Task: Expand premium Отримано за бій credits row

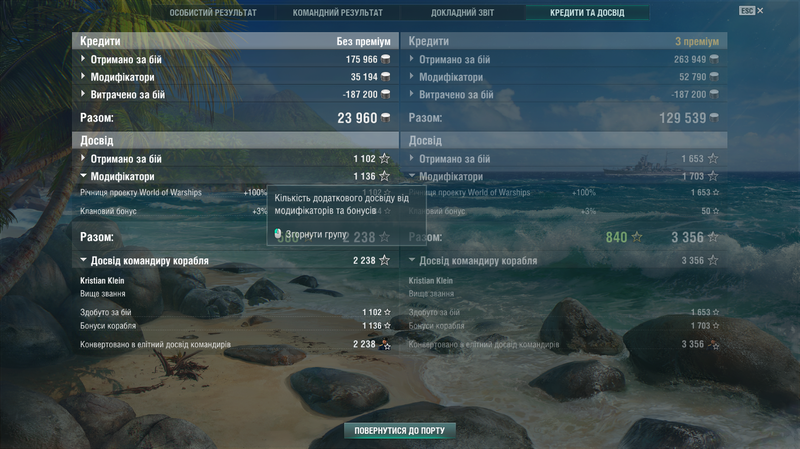Action: click(564, 60)
